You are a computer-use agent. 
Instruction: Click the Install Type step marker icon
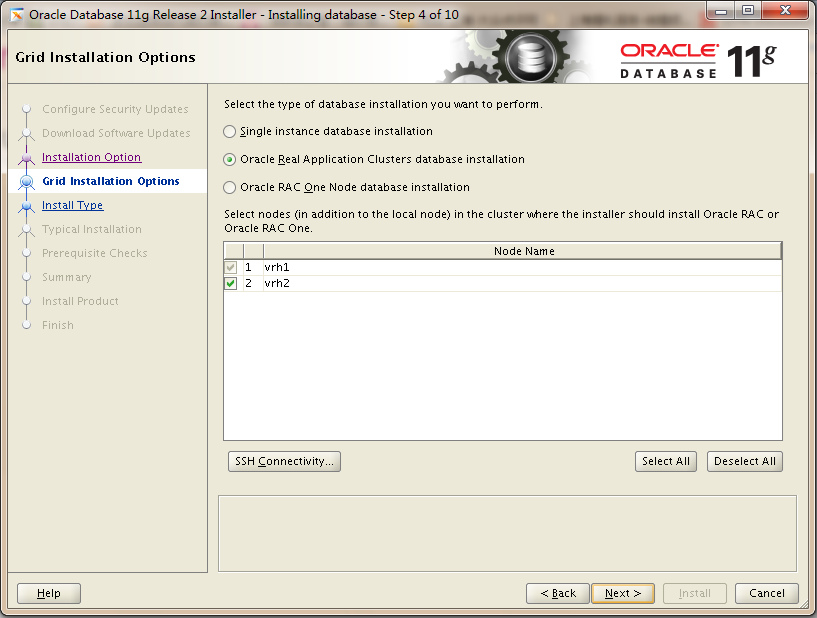[x=27, y=205]
